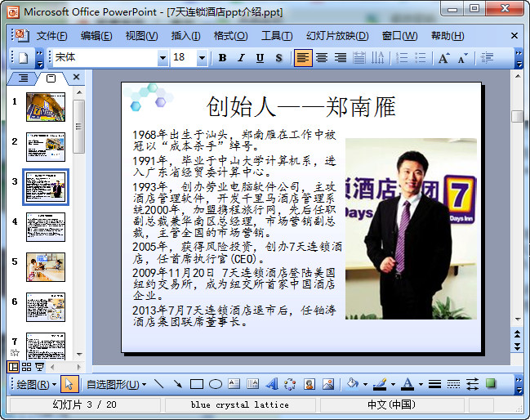Select slide 2 thumbnail
The height and width of the screenshot is (420, 530).
(x=46, y=147)
